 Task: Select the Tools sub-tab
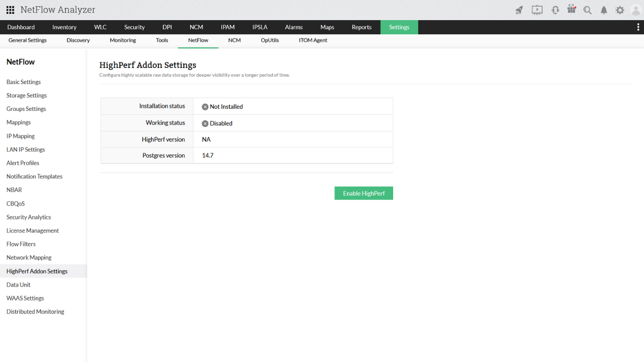tap(162, 40)
